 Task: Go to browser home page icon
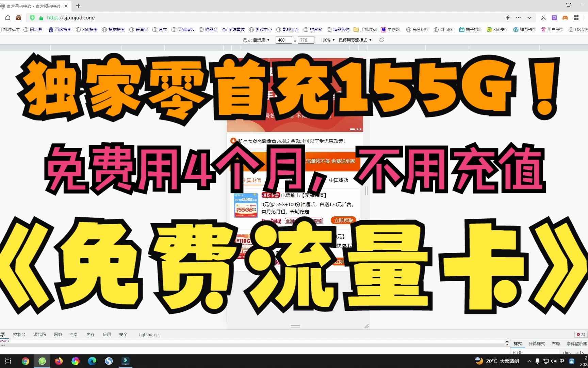point(8,18)
